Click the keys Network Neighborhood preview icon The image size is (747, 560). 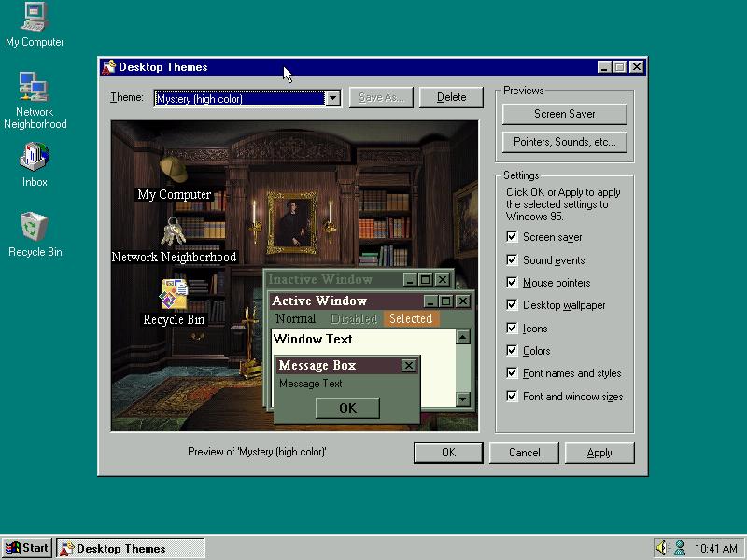pos(173,231)
